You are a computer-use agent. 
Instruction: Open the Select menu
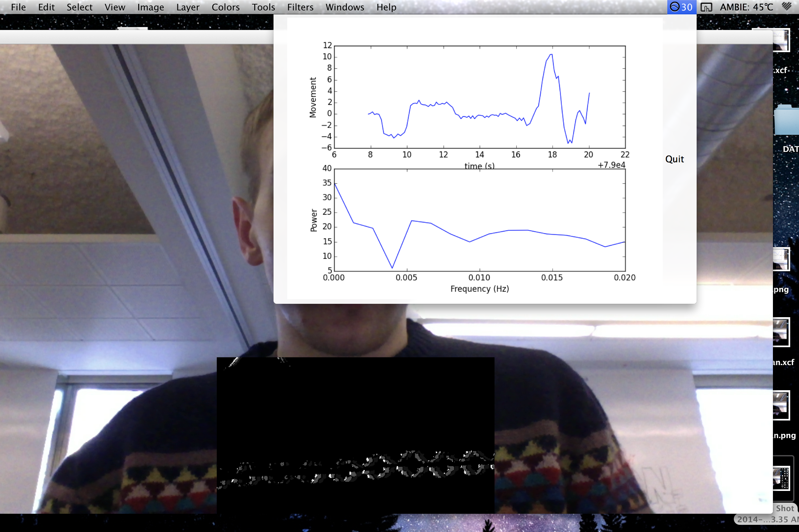click(x=80, y=7)
